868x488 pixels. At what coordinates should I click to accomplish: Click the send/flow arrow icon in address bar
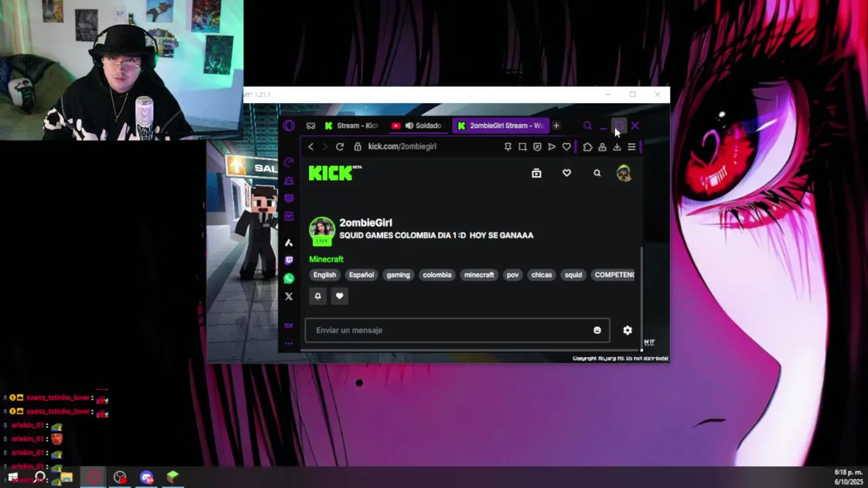point(551,146)
